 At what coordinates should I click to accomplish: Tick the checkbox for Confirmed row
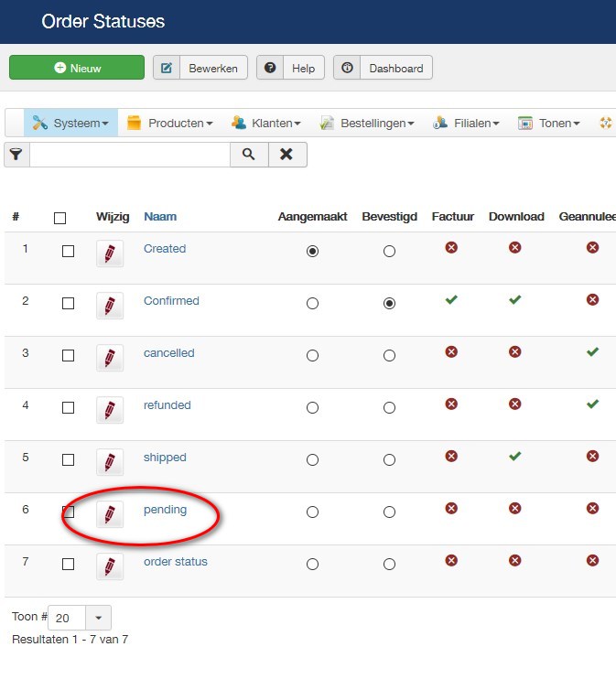point(68,303)
